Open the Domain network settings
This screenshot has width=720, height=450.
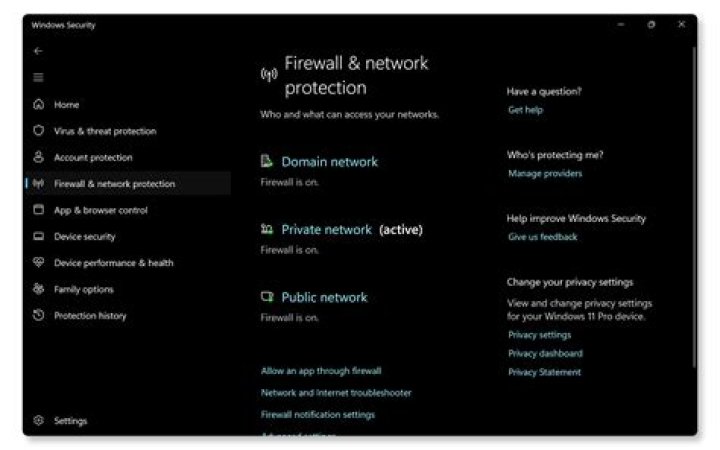coord(329,161)
